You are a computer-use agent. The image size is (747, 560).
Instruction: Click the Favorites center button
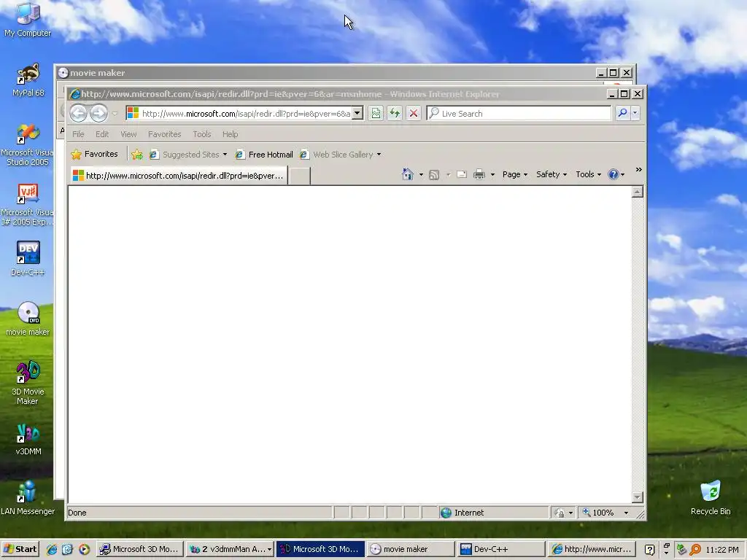point(94,155)
